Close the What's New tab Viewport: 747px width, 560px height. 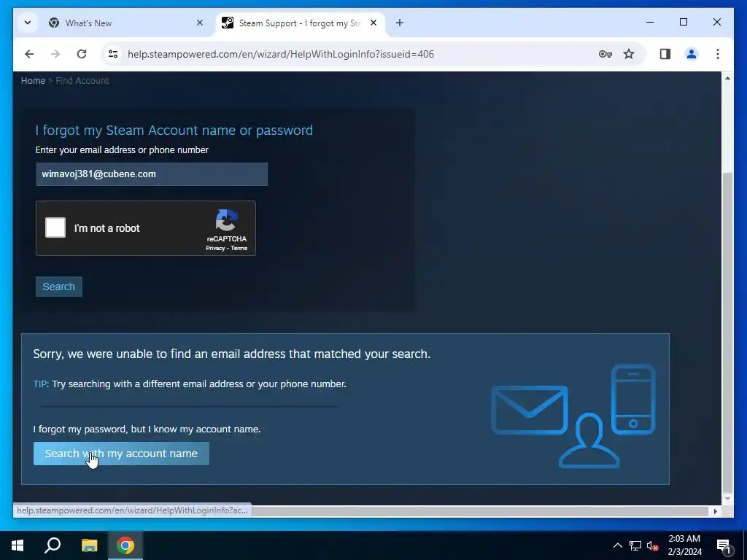[x=200, y=23]
